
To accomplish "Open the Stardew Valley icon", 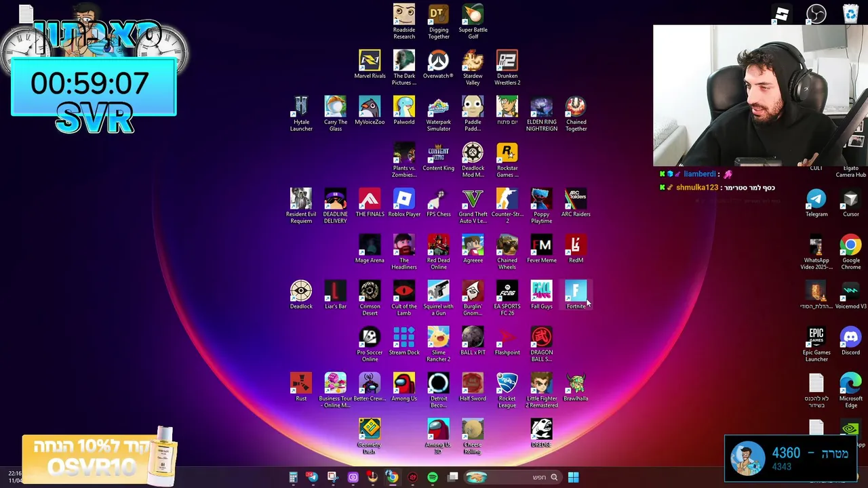I will (x=473, y=68).
